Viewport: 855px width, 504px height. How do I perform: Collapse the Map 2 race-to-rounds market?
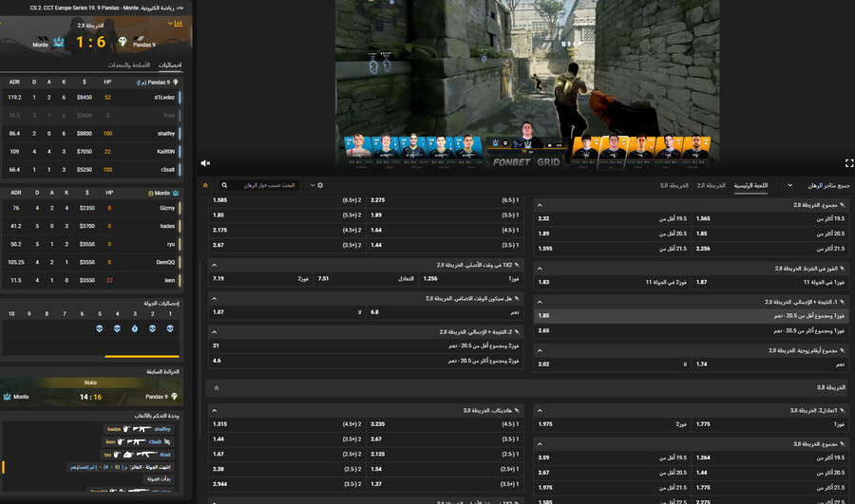pyautogui.click(x=540, y=269)
